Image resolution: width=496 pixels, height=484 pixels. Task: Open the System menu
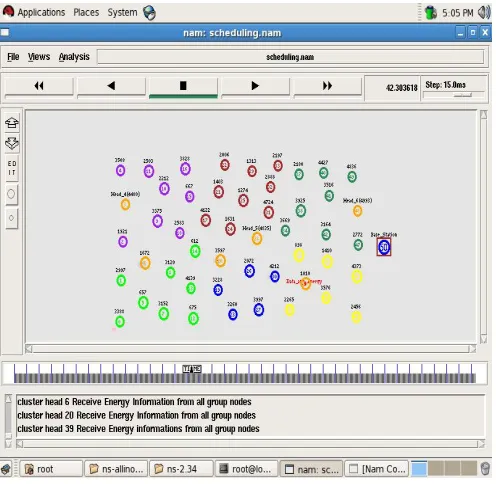pos(122,12)
